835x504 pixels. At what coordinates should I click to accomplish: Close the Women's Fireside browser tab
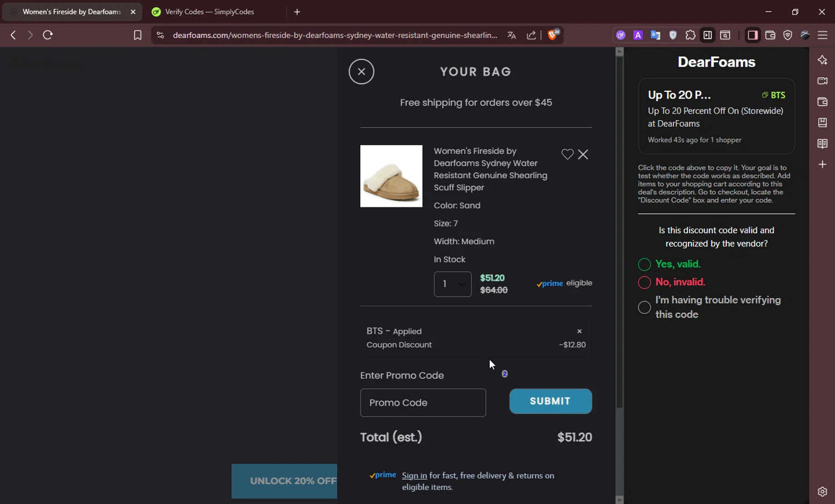coord(133,12)
